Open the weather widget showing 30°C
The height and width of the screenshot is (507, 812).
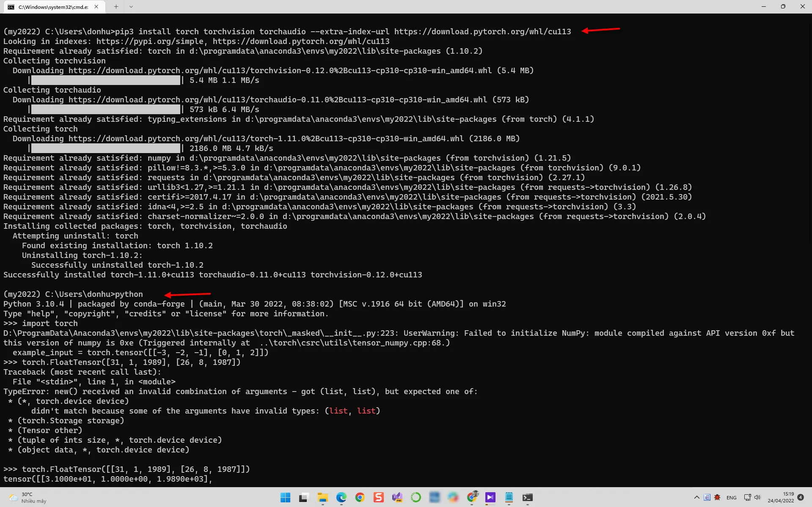(28, 497)
